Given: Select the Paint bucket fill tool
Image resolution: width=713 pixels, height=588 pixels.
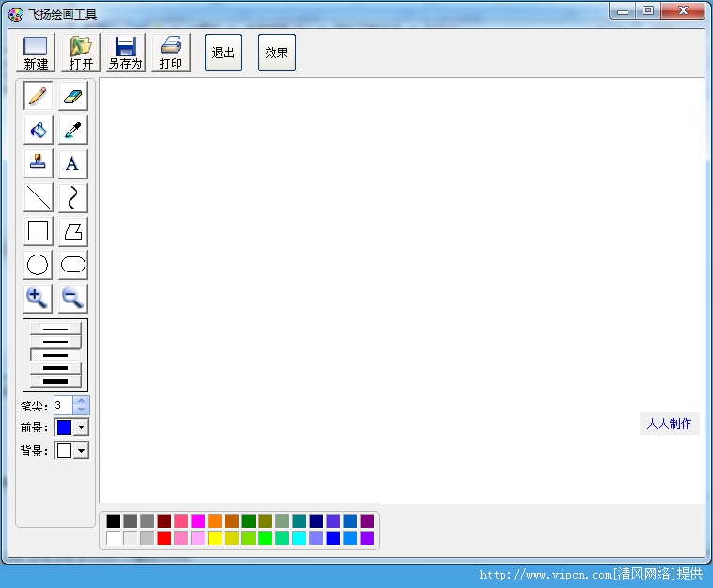Looking at the screenshot, I should click(x=39, y=130).
